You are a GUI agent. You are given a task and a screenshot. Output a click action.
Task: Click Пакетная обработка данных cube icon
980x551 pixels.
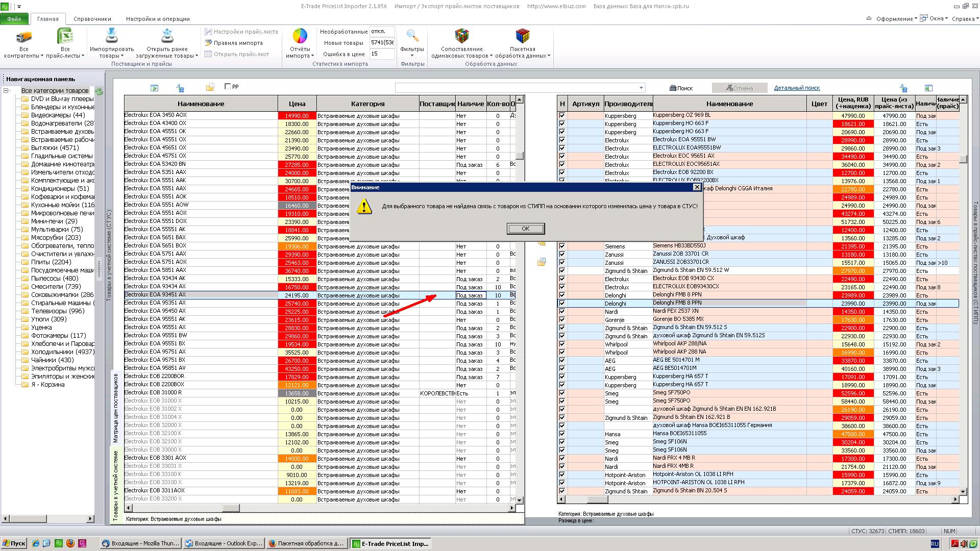[522, 36]
